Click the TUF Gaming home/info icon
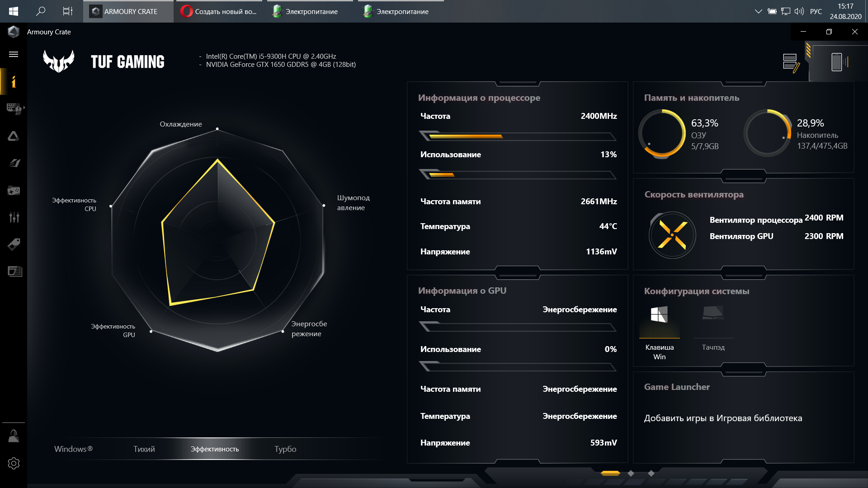868x488 pixels. 14,82
